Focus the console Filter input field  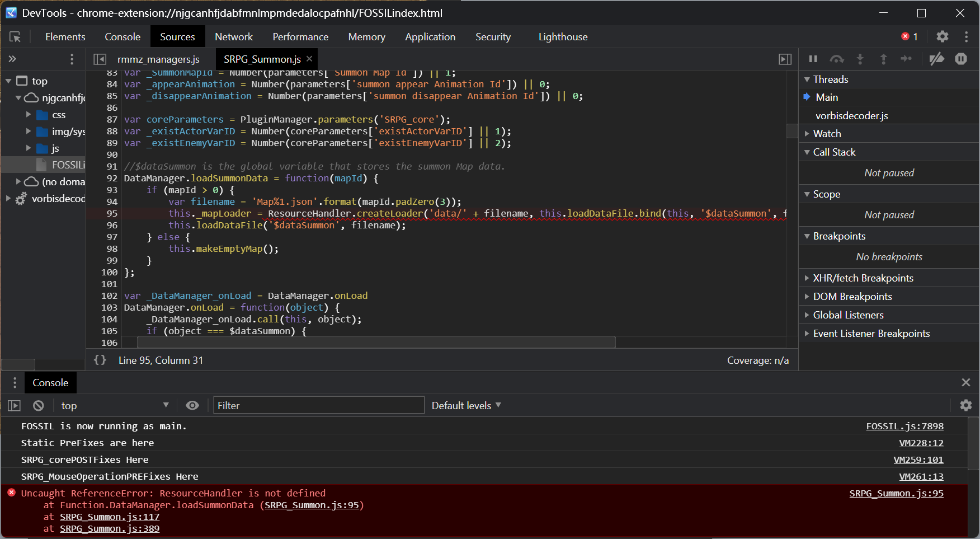pos(319,405)
